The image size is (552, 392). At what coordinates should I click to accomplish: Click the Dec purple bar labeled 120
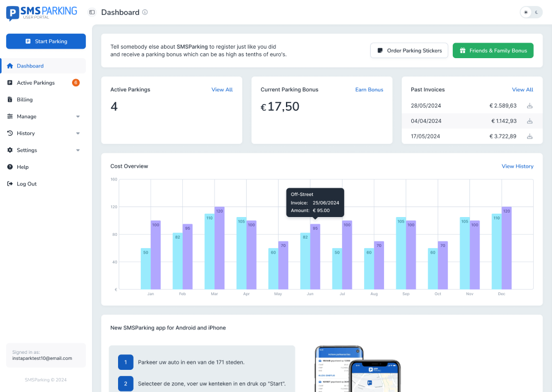point(507,248)
